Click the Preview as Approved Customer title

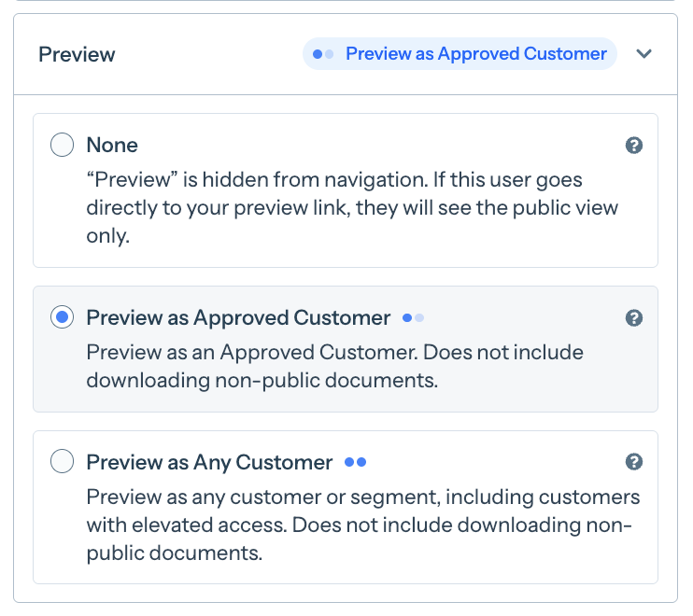(x=238, y=317)
